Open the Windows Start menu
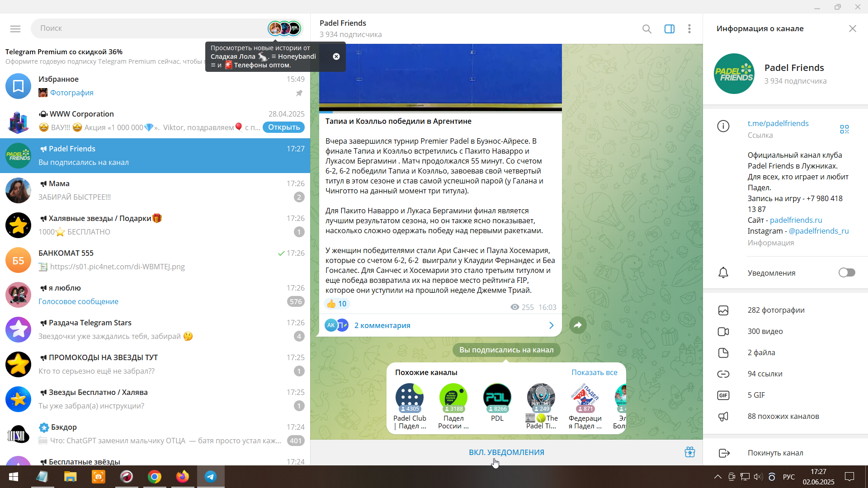 tap(14, 477)
